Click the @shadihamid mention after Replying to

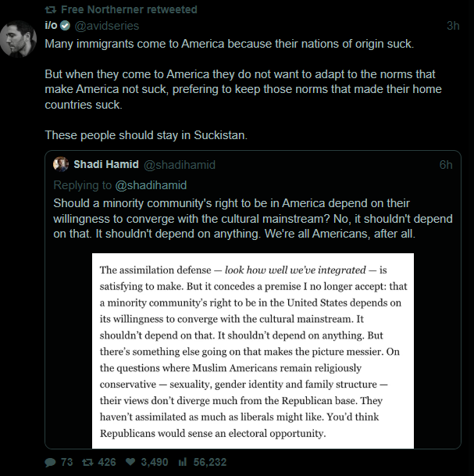point(151,185)
